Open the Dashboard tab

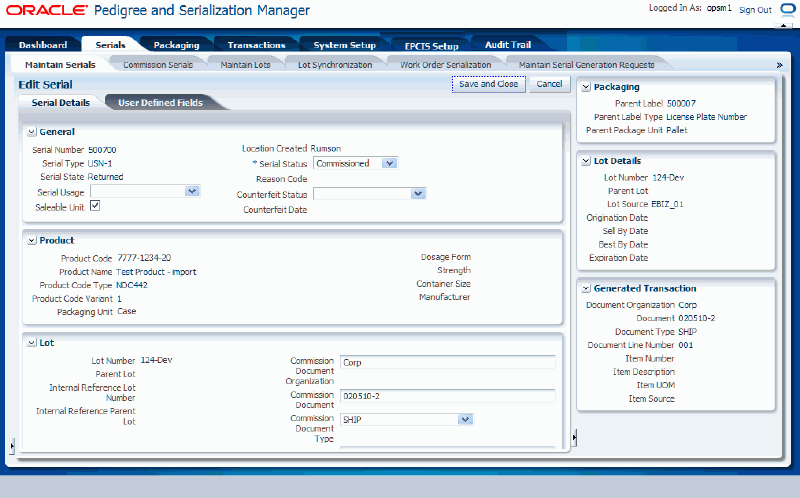pos(43,45)
